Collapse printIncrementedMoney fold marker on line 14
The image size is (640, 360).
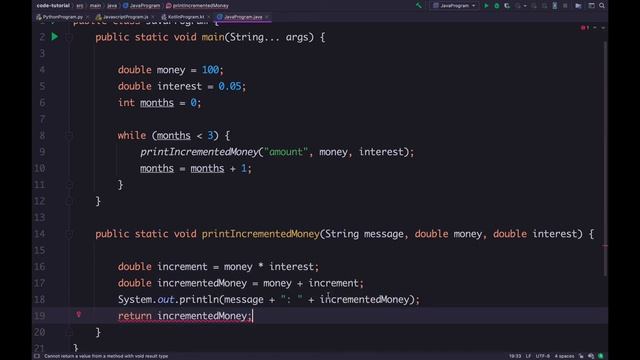pos(69,234)
